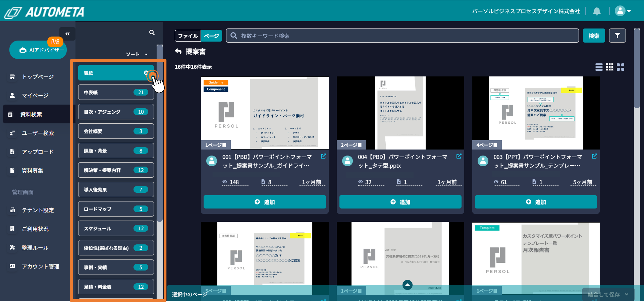The image size is (644, 302).
Task: Click the tag panel search magnifier icon
Action: coord(152,33)
